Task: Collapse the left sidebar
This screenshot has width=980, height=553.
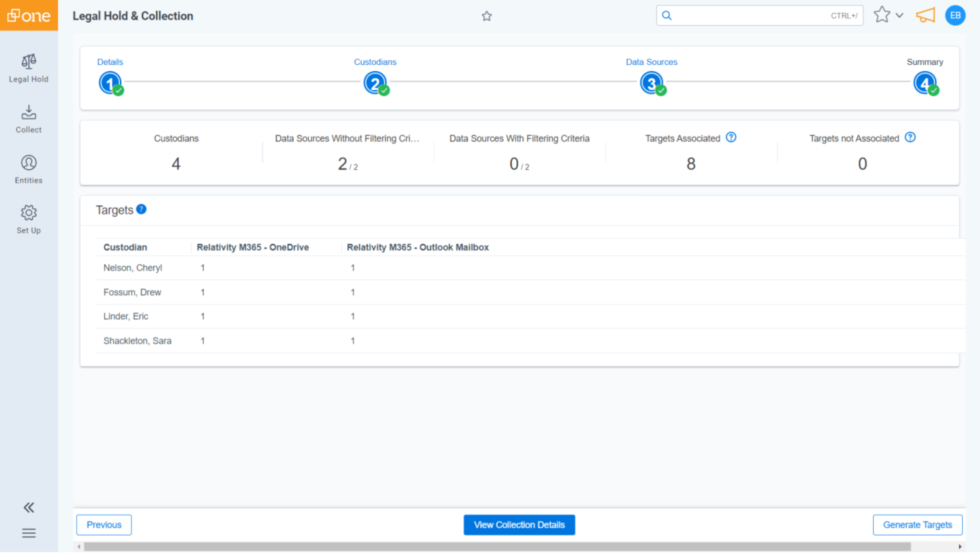Action: (29, 507)
